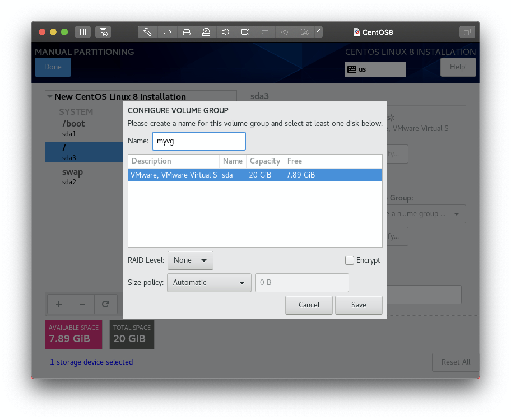The image size is (511, 420).
Task: Remove the mount point with the minus button
Action: coord(82,304)
